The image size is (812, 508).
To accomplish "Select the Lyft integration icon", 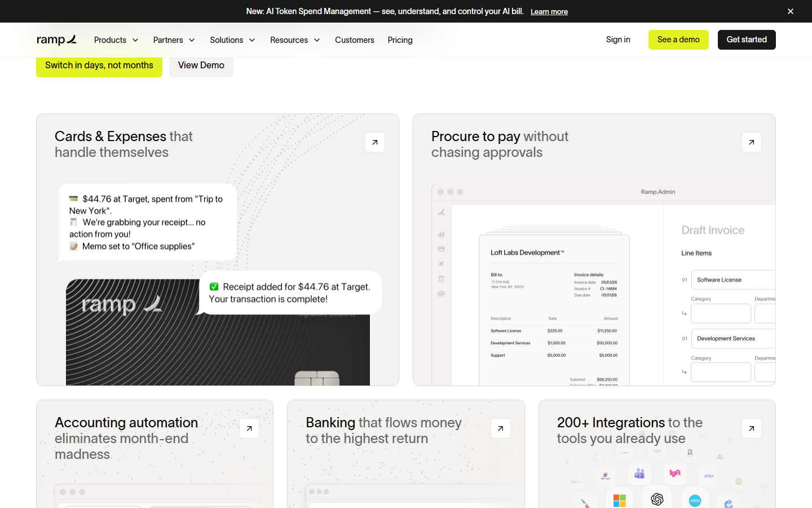I will pos(675,473).
